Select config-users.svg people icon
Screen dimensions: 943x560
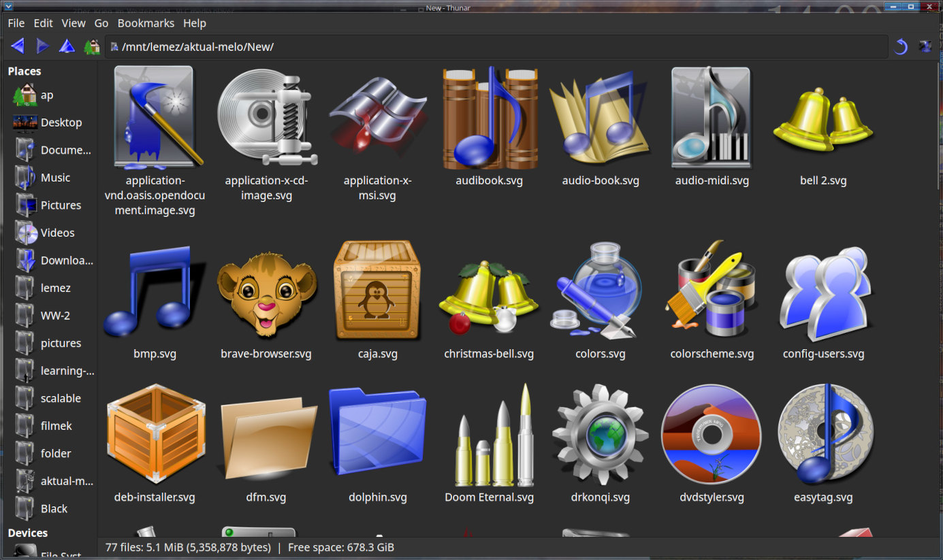[825, 293]
